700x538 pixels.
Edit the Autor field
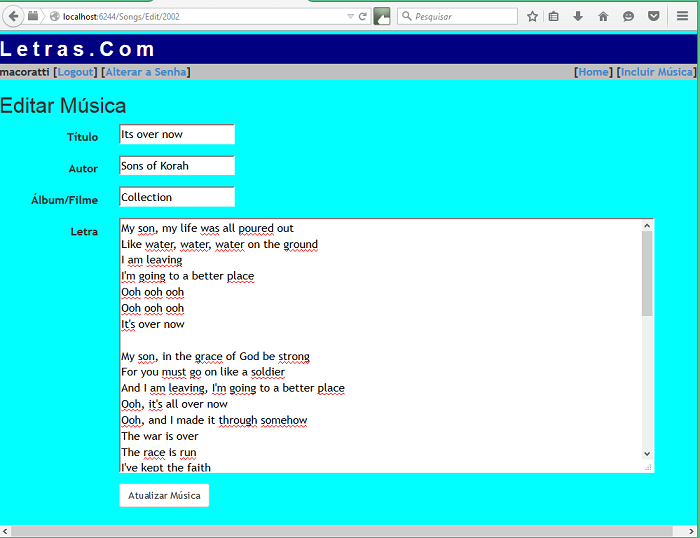coord(177,166)
